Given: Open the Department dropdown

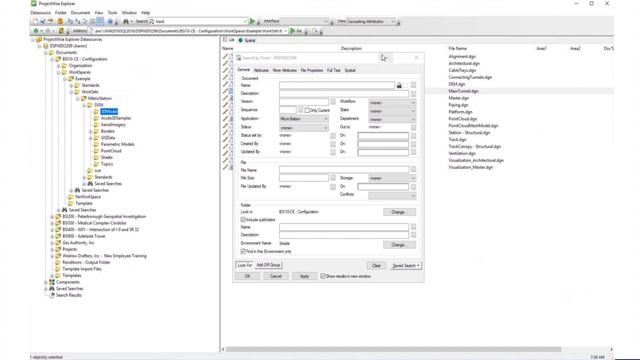Looking at the screenshot, I should 392,120.
